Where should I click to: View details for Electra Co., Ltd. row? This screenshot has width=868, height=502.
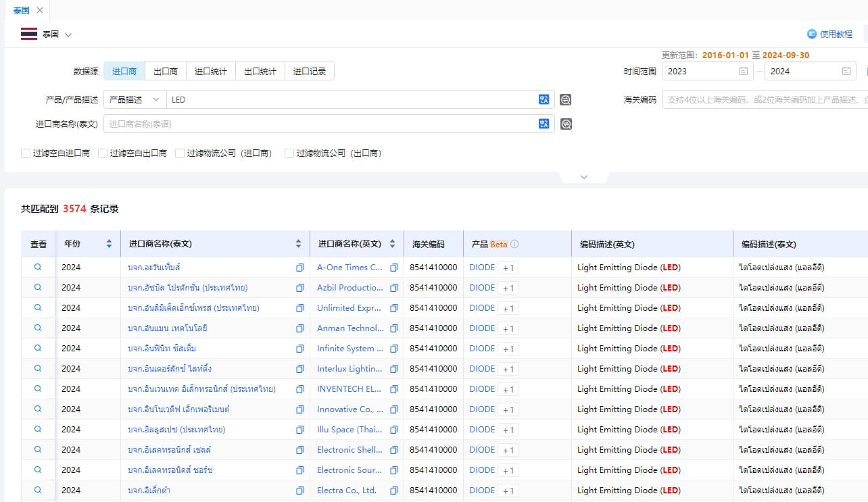click(x=38, y=490)
